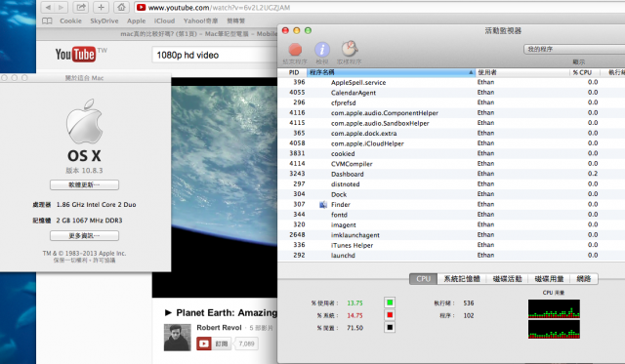625x364 pixels.
Task: Click Robert Revol's avatar thumbnail
Action: click(x=177, y=338)
